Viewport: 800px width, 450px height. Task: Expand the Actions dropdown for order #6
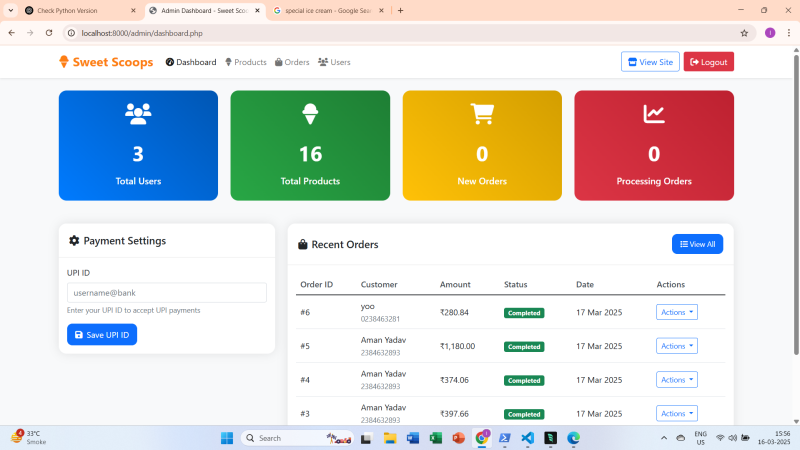pos(676,312)
